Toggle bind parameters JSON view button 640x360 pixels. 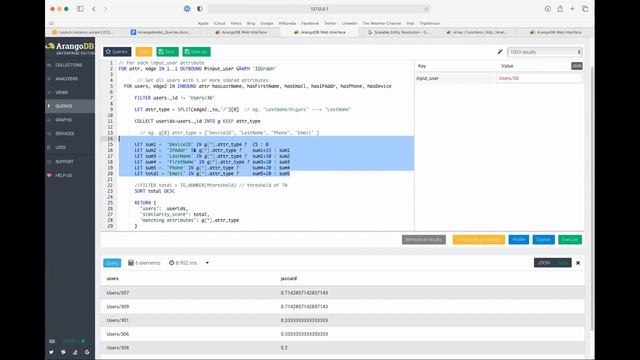(x=577, y=66)
